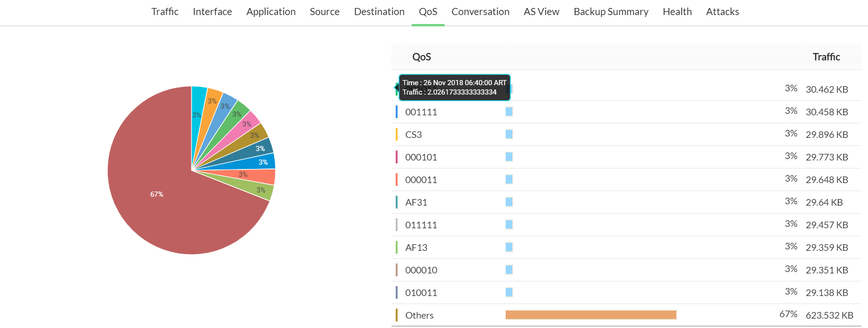Screen dimensions: 868x328
Task: Click the 010011 QoS entry
Action: click(x=421, y=293)
